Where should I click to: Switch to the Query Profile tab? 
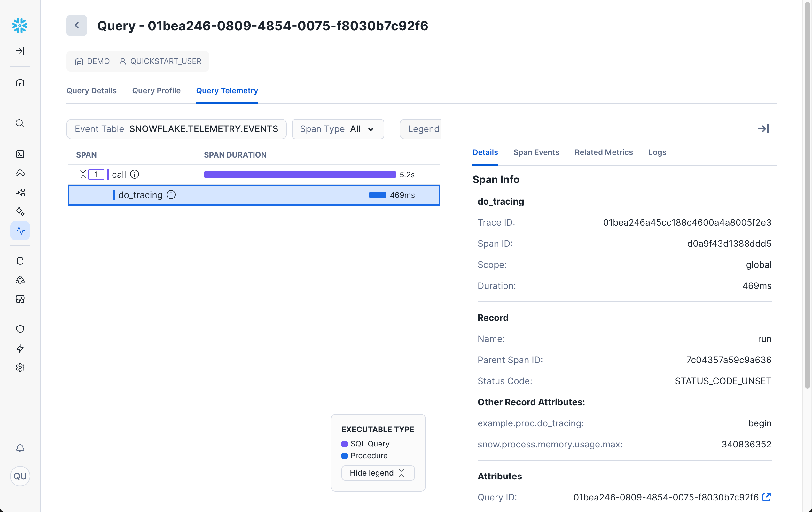click(x=156, y=90)
